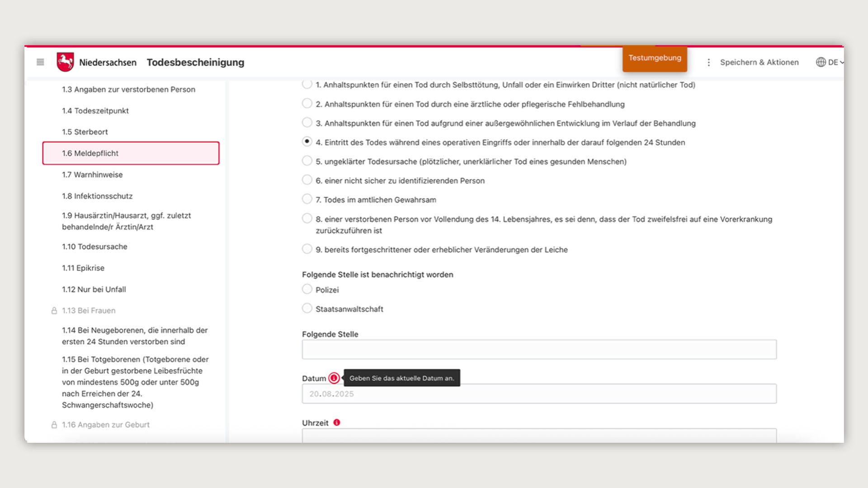Open the three-dot actions menu
The height and width of the screenshot is (488, 868).
tap(708, 62)
